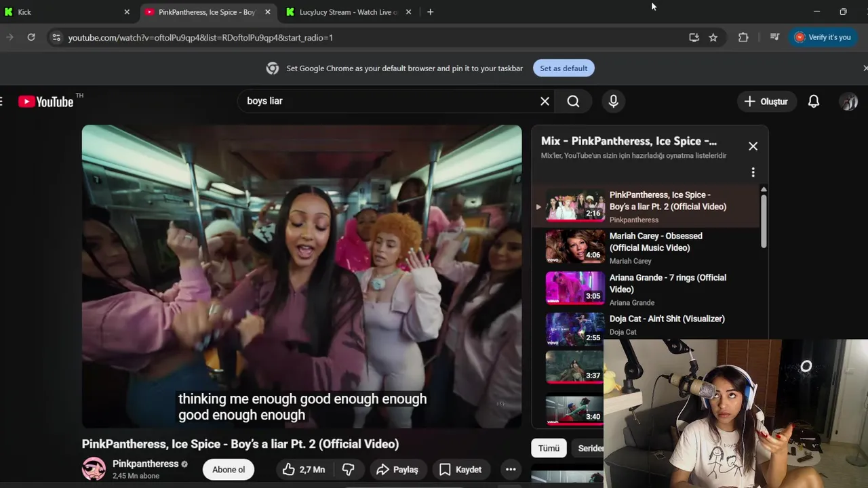View site information icon in address bar
The width and height of the screenshot is (868, 488).
[x=56, y=37]
